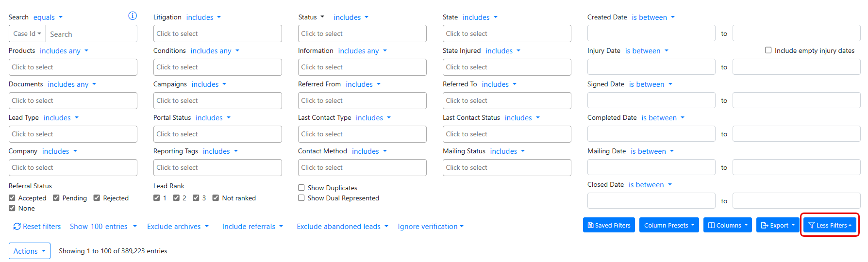Viewport: 868px width, 262px height.
Task: Click the Litigation 'includes' operator
Action: [203, 17]
